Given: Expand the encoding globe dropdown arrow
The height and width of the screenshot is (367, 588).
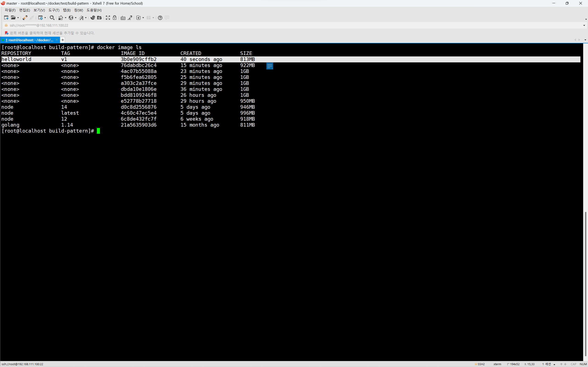Looking at the screenshot, I should (x=76, y=18).
